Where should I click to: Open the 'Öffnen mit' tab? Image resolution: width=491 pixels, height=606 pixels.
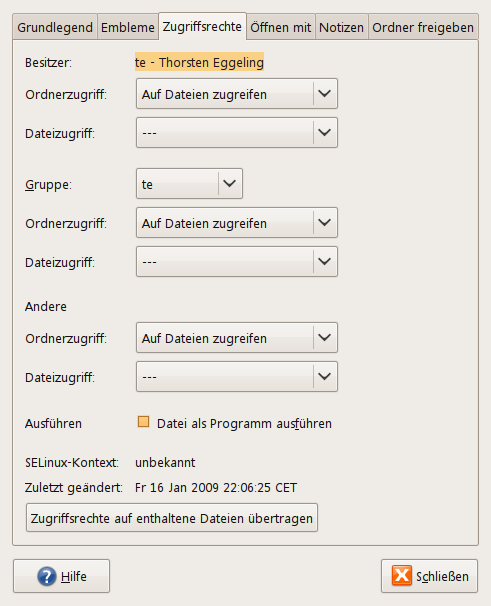(x=281, y=27)
